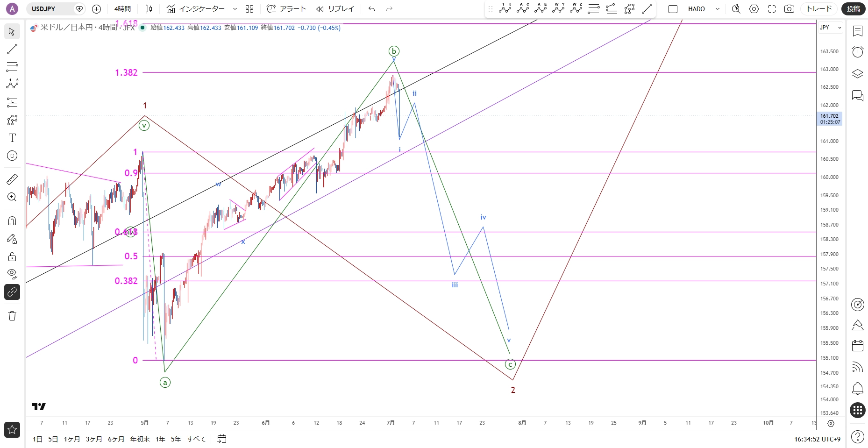
Task: Open the アラート alert creator
Action: 286,9
